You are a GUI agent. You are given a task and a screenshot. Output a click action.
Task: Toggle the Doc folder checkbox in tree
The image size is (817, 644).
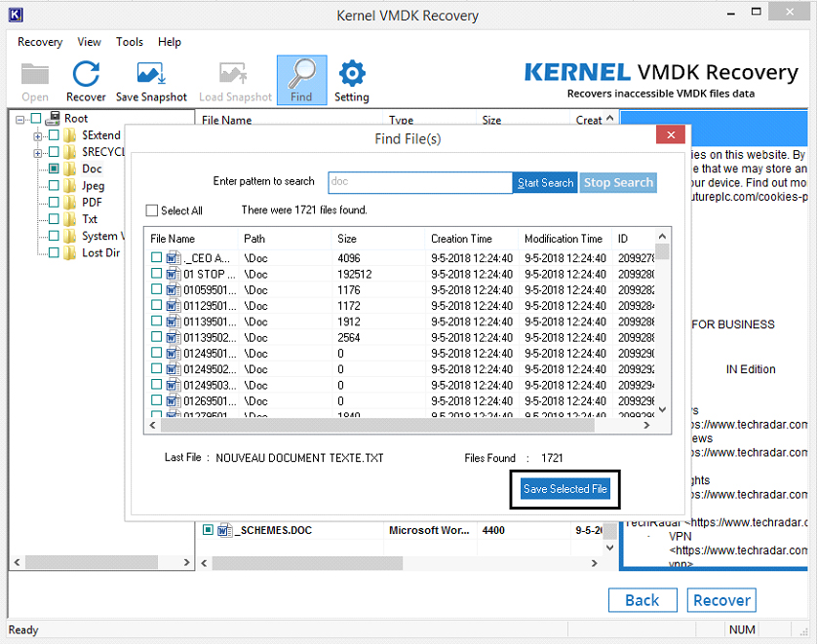[54, 169]
